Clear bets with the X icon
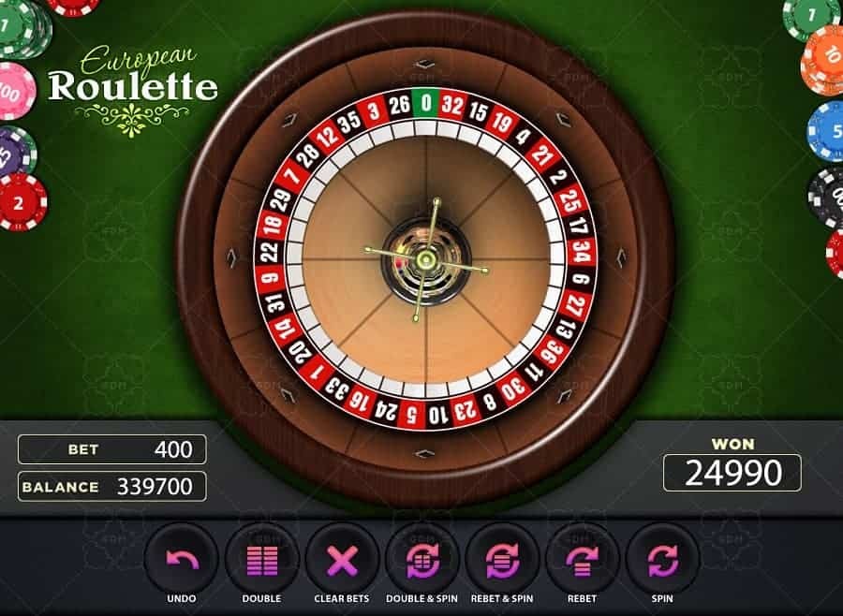The height and width of the screenshot is (616, 843). click(342, 560)
